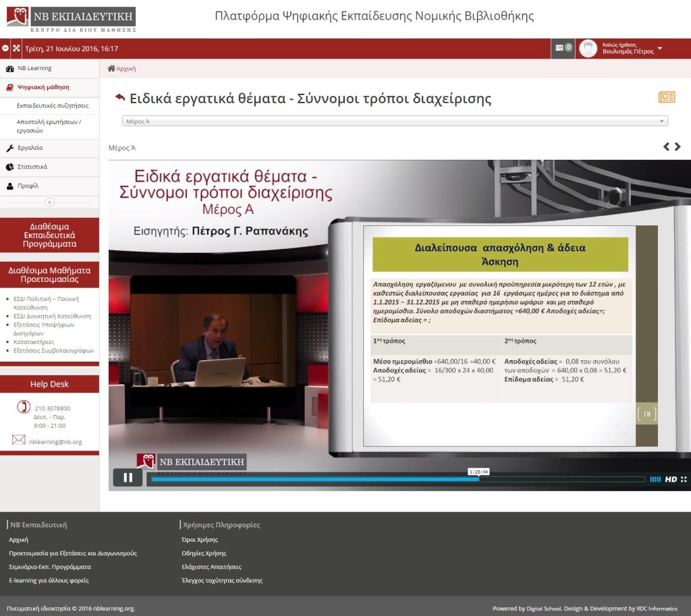Click the Help Desk header
The width and height of the screenshot is (691, 616).
tap(49, 384)
